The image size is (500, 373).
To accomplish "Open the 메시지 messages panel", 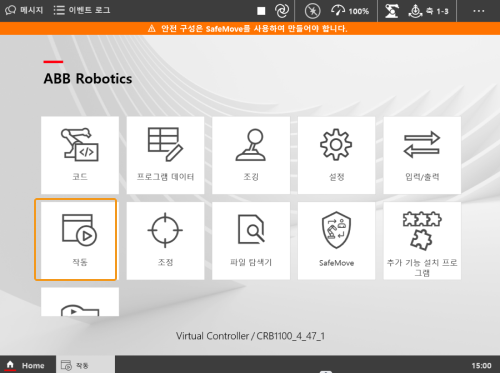I will [x=24, y=10].
